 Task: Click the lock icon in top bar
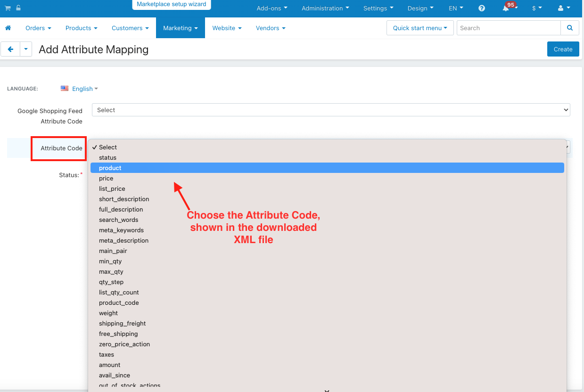(x=18, y=8)
